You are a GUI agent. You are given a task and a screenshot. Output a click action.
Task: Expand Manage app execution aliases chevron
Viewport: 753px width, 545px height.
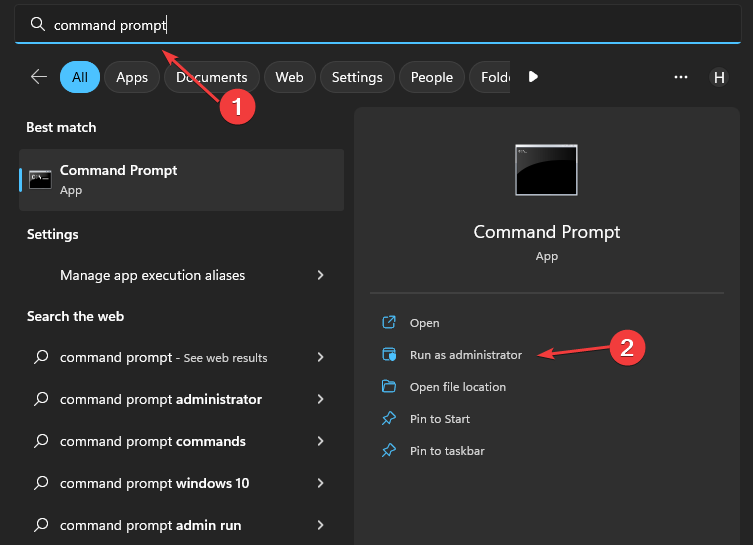320,275
